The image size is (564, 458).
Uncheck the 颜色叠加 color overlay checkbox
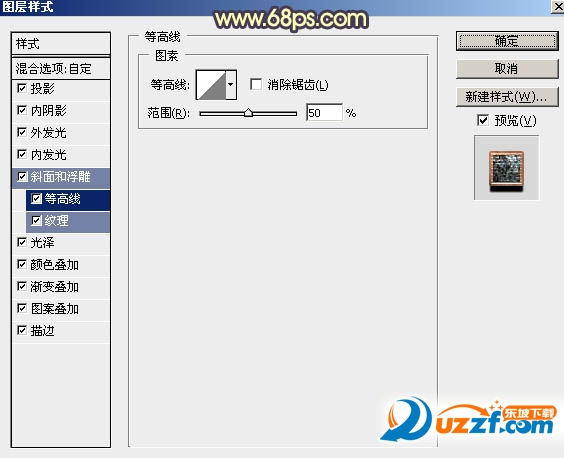click(x=22, y=264)
